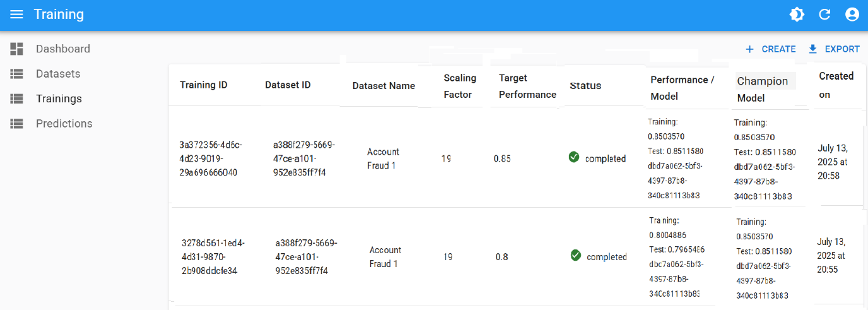Sort by the Training ID column header
Image resolution: width=868 pixels, height=310 pixels.
(x=203, y=85)
